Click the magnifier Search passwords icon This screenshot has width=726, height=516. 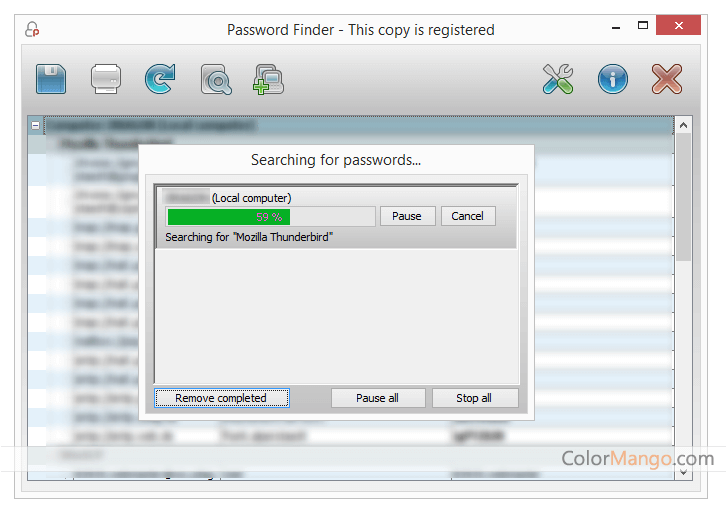click(x=216, y=80)
